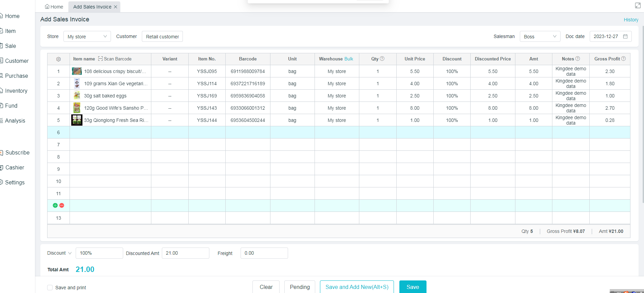Open the Store dropdown
644x293 pixels.
87,36
